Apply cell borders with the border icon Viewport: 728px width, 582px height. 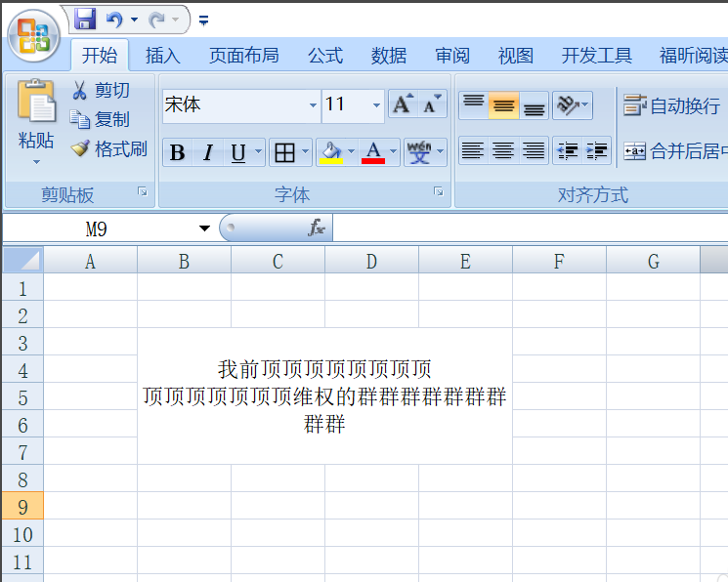pos(284,152)
